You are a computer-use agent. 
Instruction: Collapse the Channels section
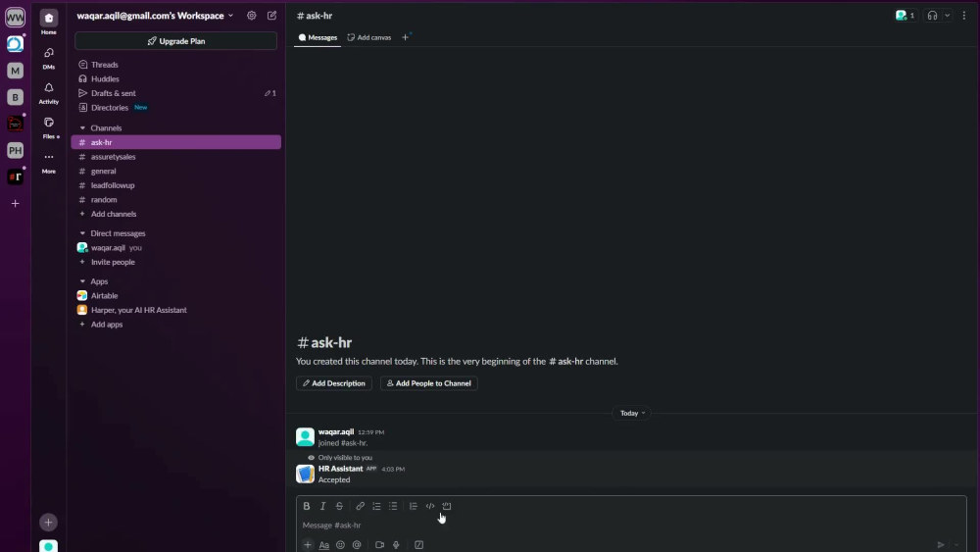click(x=82, y=128)
